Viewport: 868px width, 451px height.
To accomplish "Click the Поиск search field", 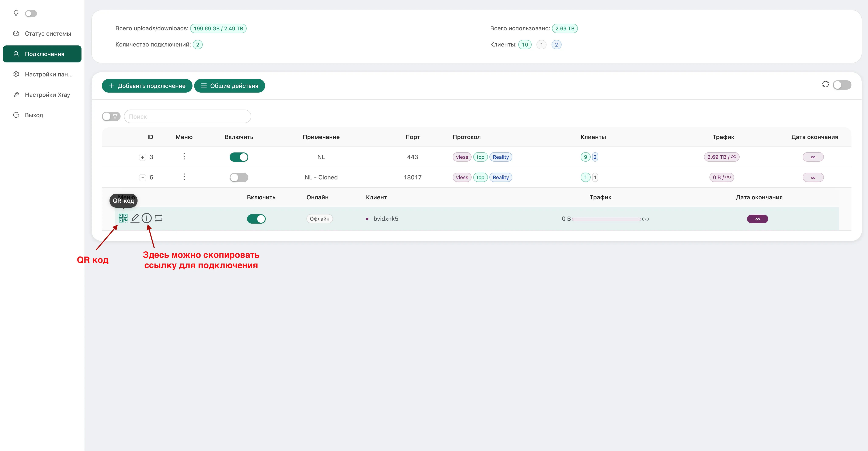I will point(187,116).
